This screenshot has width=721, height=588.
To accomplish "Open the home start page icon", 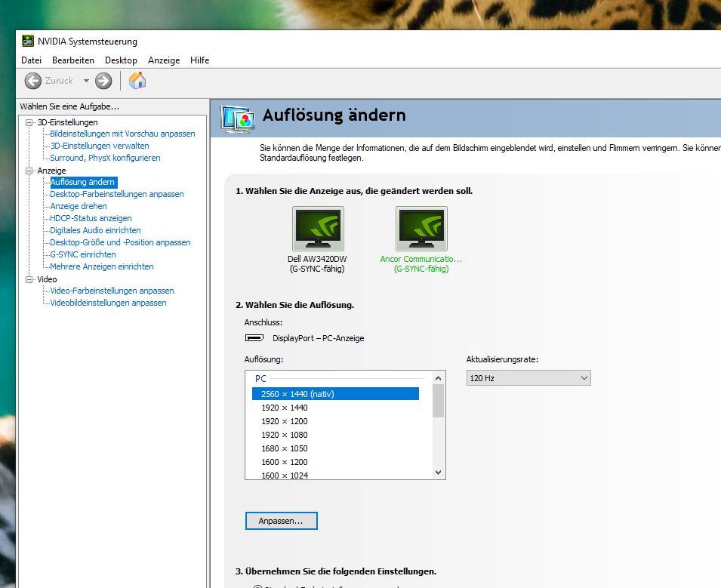I will 137,81.
